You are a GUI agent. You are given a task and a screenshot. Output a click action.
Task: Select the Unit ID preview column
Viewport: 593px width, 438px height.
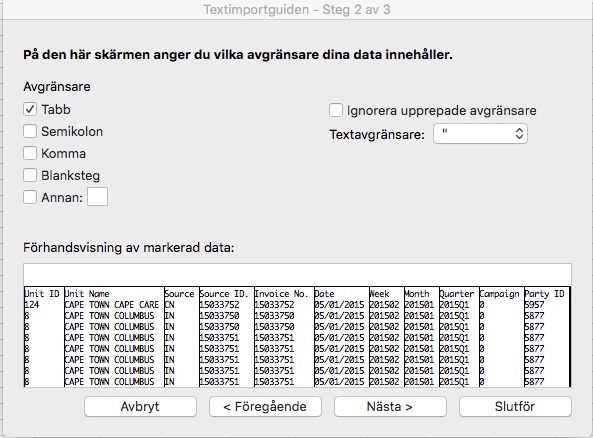click(43, 337)
